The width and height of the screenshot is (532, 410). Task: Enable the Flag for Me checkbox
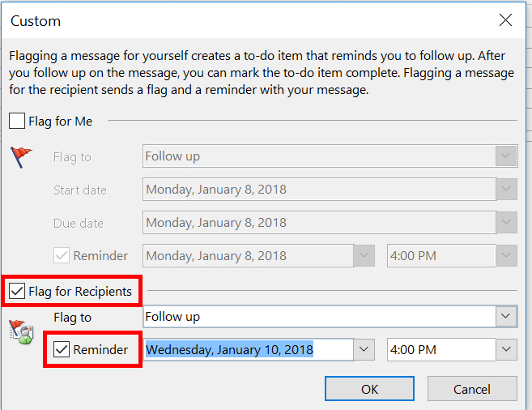17,122
